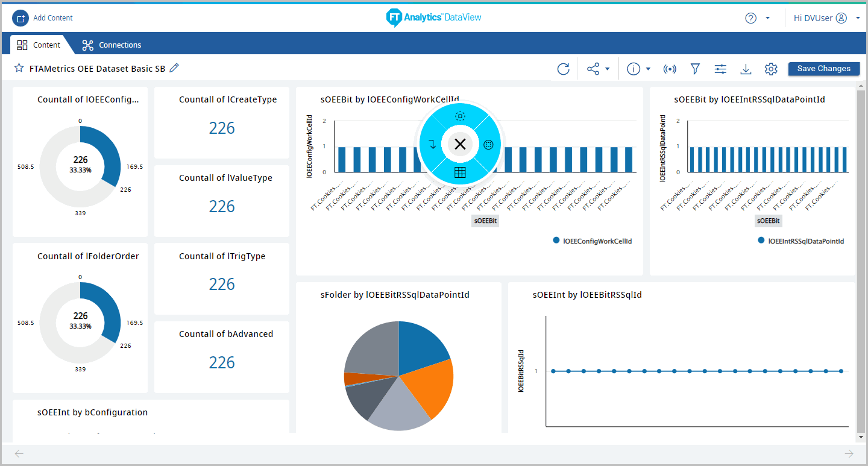Viewport: 868px width, 466px height.
Task: Open the sliders adjustment icon
Action: tap(720, 69)
